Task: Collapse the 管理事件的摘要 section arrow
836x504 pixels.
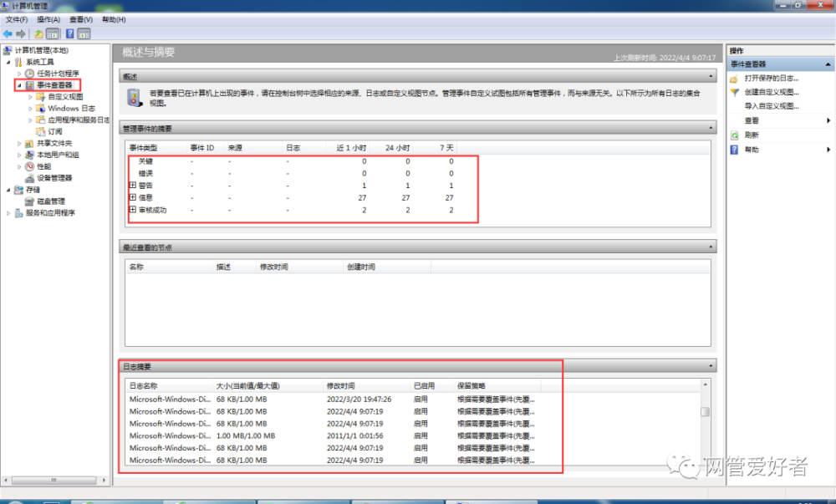Action: (711, 129)
